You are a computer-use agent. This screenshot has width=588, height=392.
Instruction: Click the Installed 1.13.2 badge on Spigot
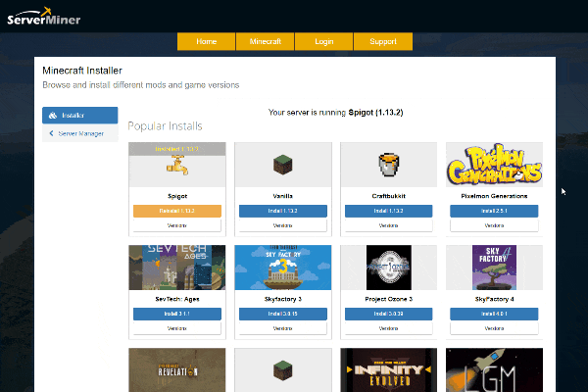(x=177, y=149)
